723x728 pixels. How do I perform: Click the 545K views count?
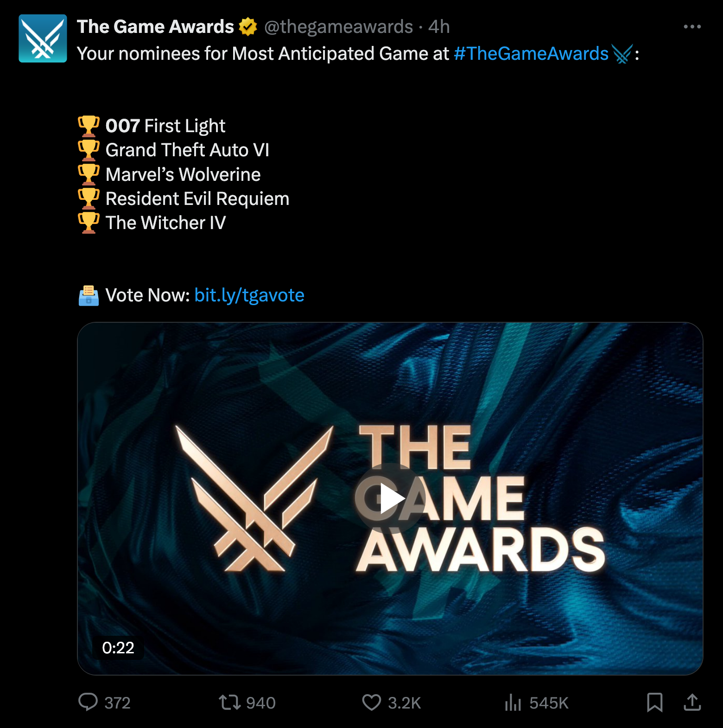549,703
